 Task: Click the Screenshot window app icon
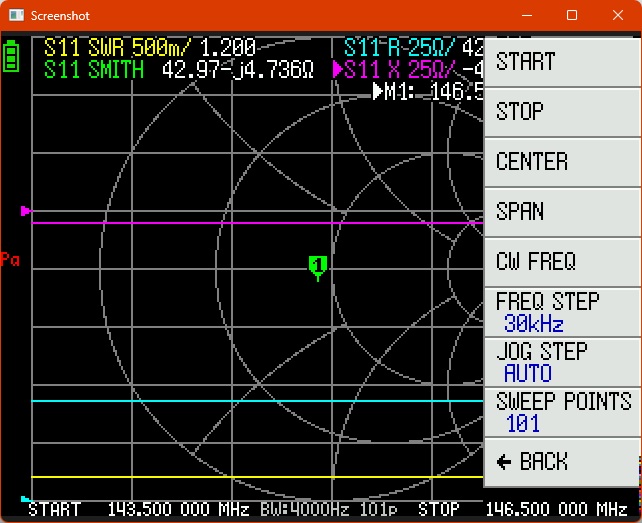pos(15,16)
